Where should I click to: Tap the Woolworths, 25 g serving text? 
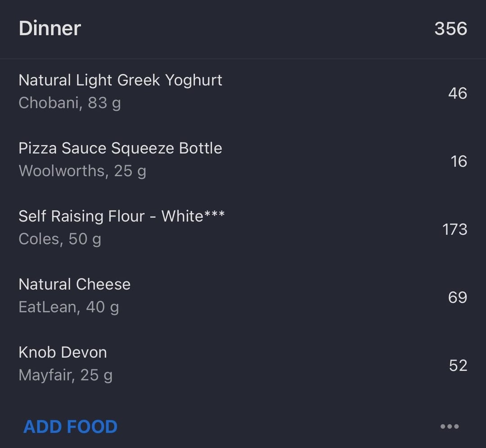point(82,171)
